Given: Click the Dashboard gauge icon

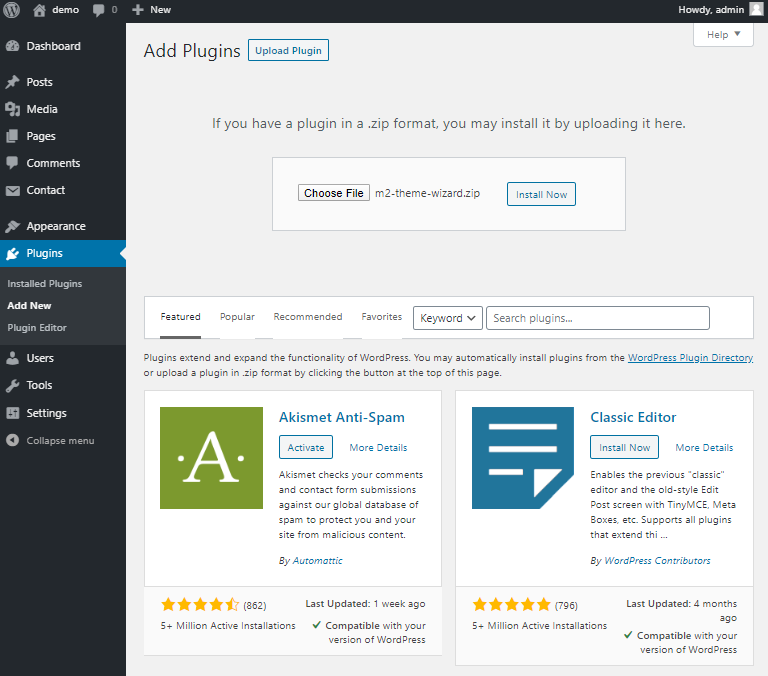Looking at the screenshot, I should [12, 46].
